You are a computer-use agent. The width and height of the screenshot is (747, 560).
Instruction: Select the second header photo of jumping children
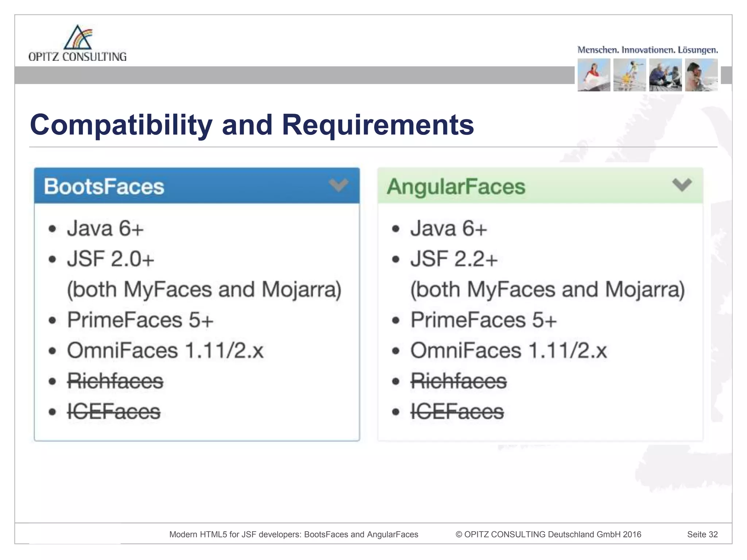click(x=630, y=75)
